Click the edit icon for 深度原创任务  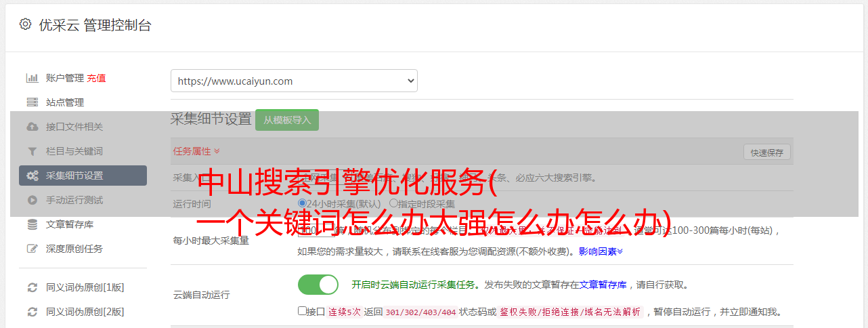(32, 249)
